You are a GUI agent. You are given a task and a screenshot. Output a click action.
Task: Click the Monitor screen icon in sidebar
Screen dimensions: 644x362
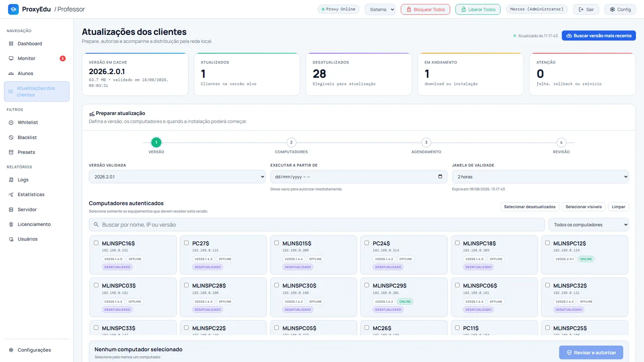[x=11, y=59]
